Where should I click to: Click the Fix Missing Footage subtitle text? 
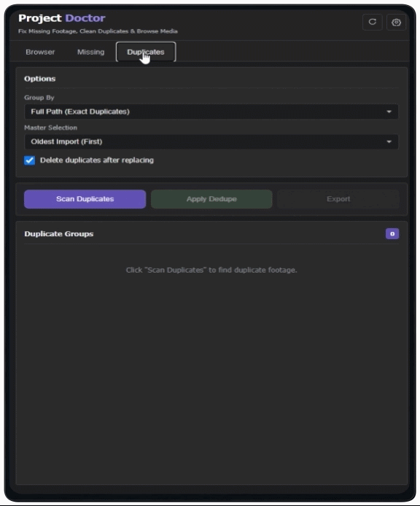coord(98,31)
